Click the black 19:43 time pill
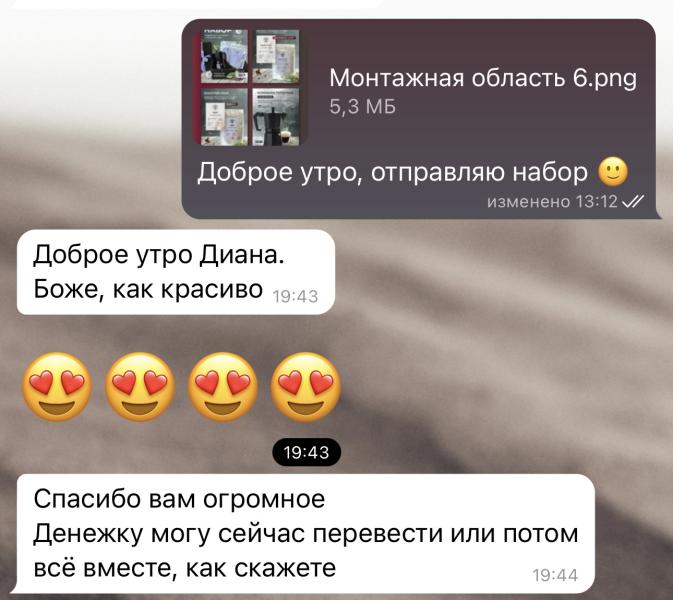Image resolution: width=673 pixels, height=600 pixels. pos(307,452)
